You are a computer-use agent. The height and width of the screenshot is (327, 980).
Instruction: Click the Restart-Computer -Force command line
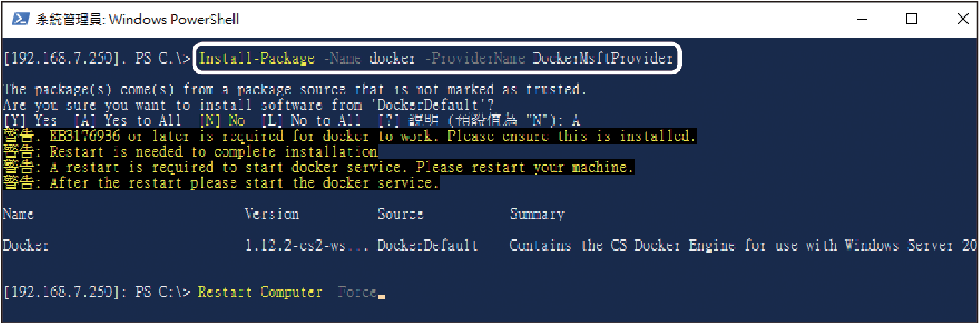coord(287,292)
